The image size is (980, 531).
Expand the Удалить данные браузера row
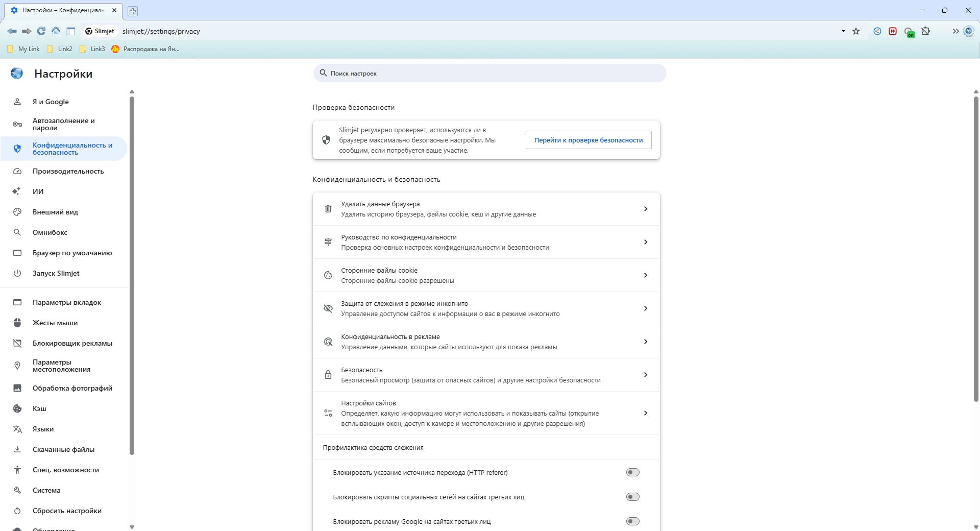pyautogui.click(x=486, y=209)
